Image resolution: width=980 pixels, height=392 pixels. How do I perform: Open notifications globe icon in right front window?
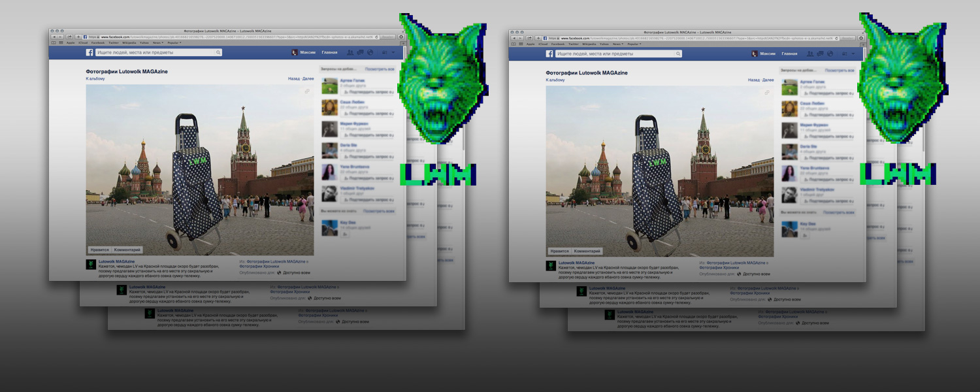(830, 52)
